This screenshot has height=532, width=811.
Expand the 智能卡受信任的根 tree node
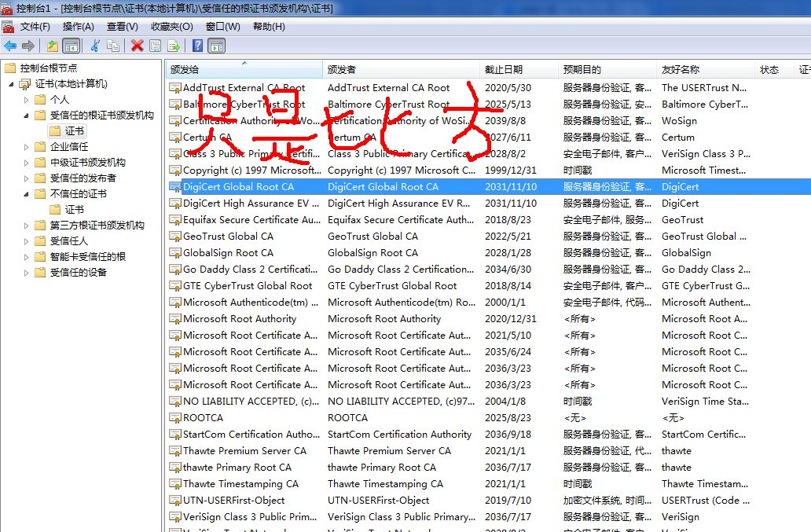26,257
